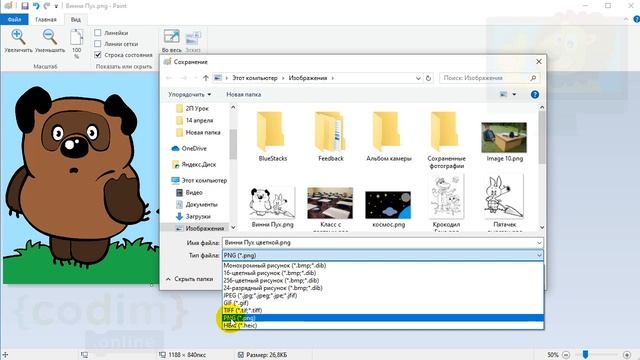Choose HEIC file type option

pos(383,325)
